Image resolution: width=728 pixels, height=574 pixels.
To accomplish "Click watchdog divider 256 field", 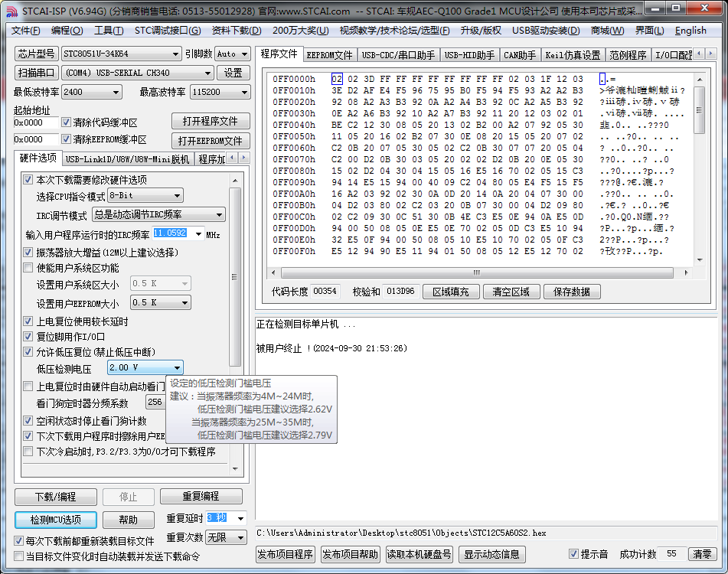I will (155, 402).
